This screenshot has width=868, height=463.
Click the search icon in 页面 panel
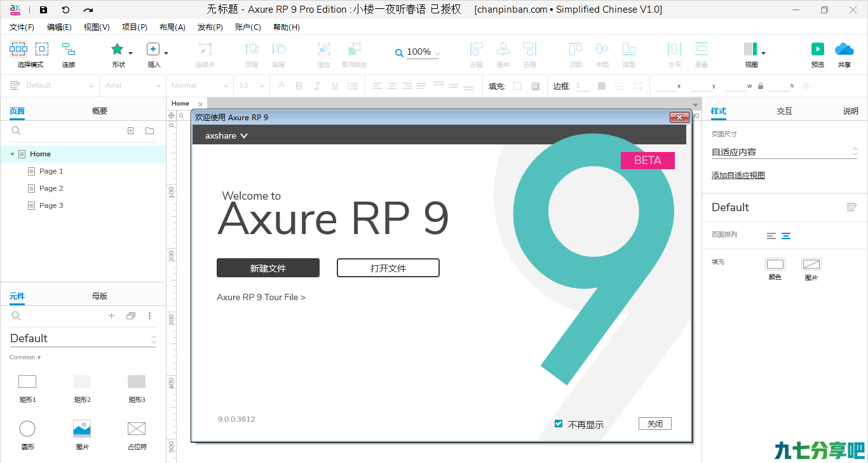pyautogui.click(x=17, y=130)
